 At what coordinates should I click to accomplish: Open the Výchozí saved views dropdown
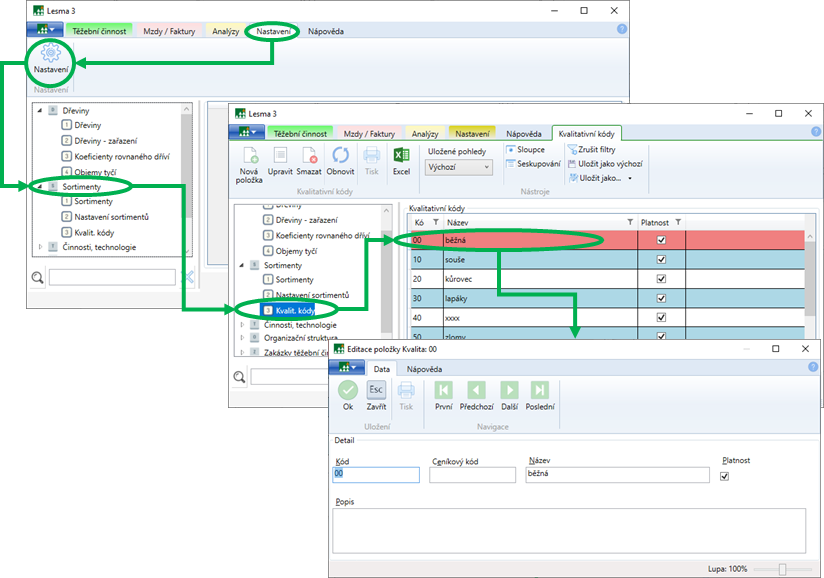click(x=459, y=168)
